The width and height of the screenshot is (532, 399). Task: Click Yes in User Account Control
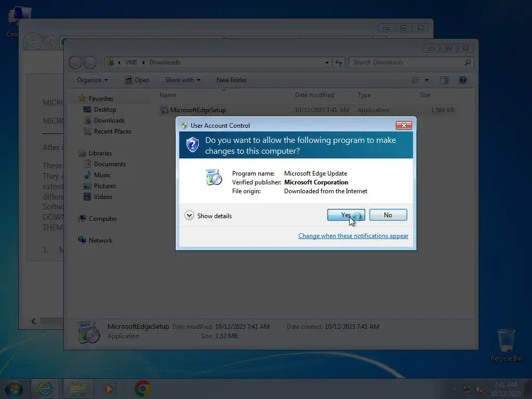[x=345, y=215]
